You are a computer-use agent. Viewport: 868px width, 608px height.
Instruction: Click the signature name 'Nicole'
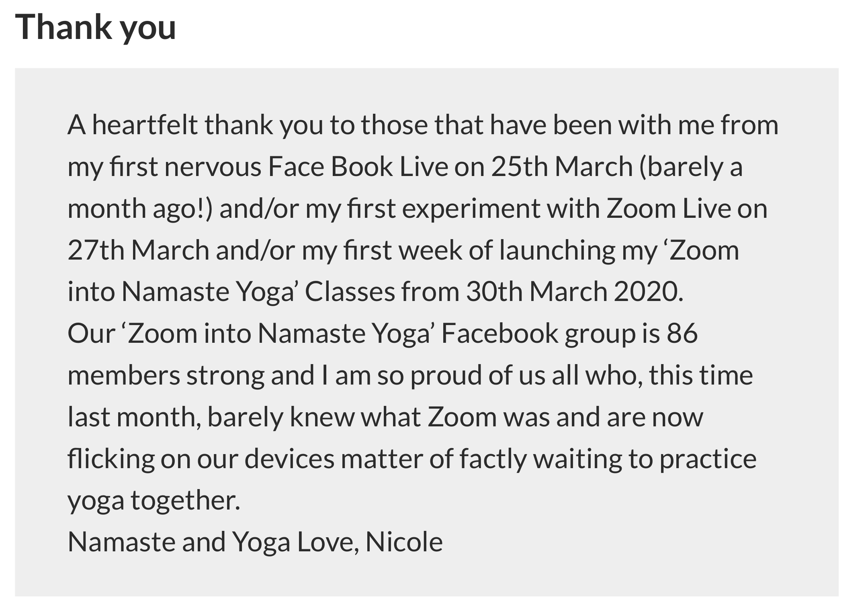coord(404,541)
